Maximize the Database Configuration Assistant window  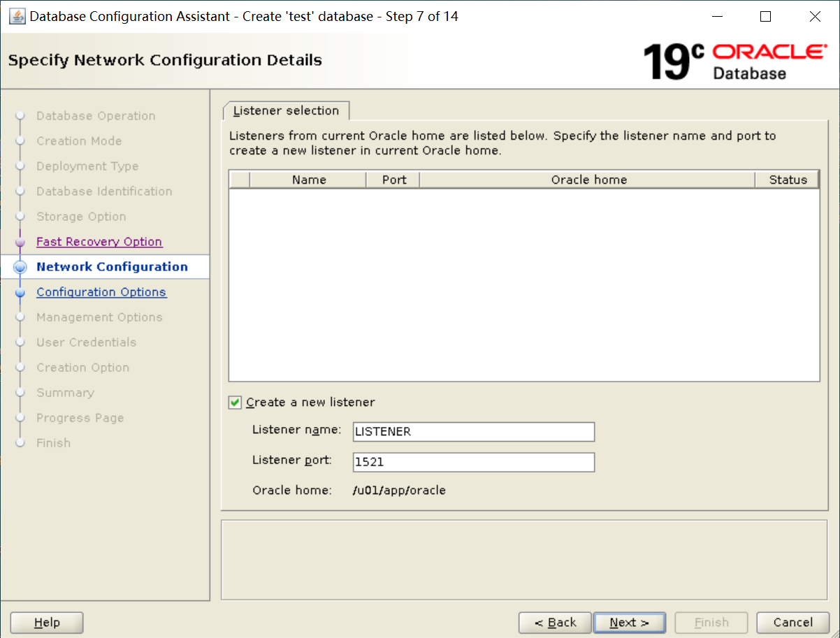pos(766,16)
